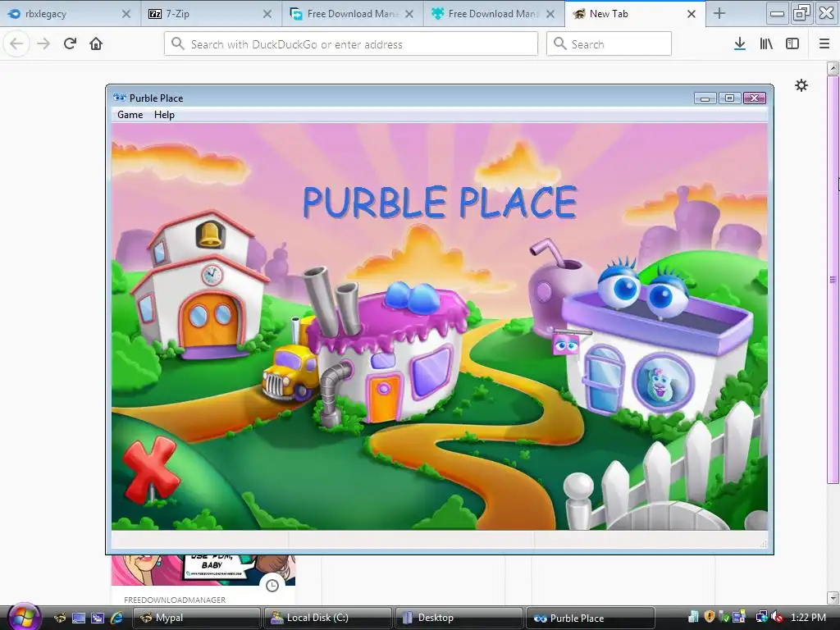This screenshot has height=630, width=840.
Task: Open the browser library icon
Action: pos(766,44)
